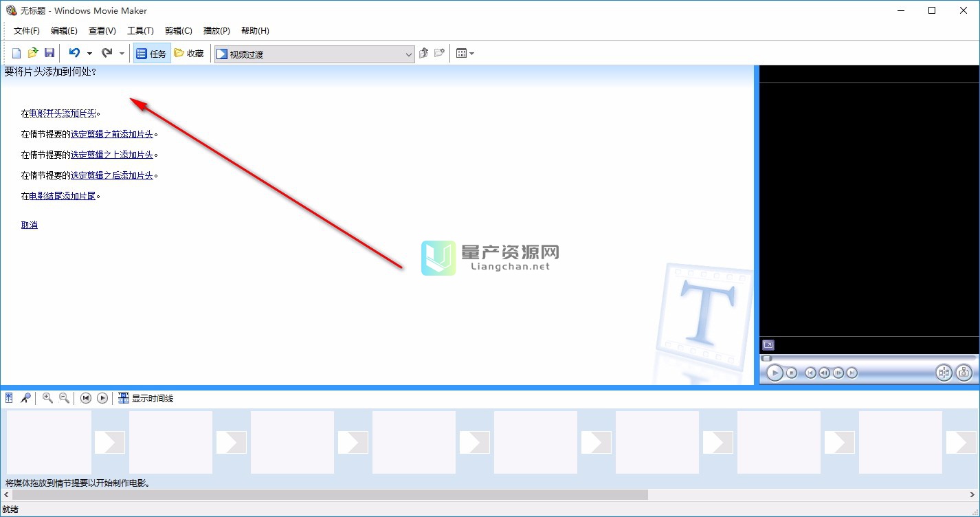980x517 pixels.
Task: Zoom out the timeline with magnifier minus
Action: click(64, 398)
